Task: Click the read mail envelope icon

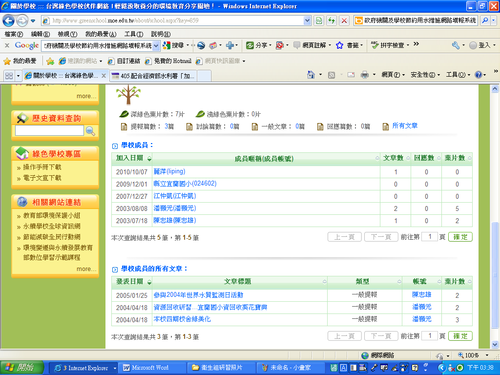Action: pos(351,75)
